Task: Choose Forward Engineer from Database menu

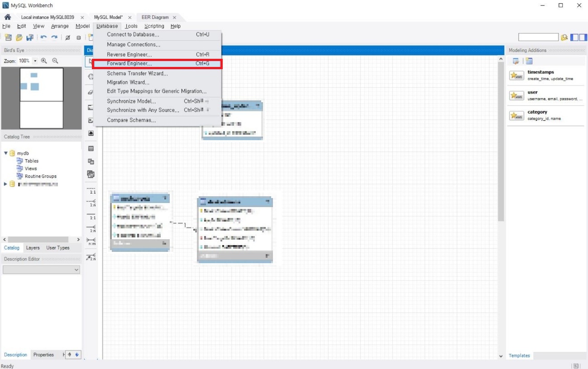Action: pyautogui.click(x=157, y=64)
